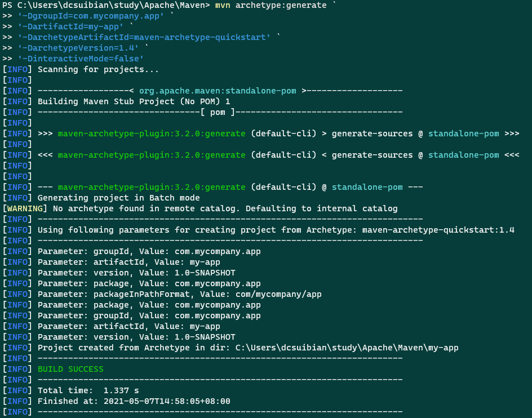
Task: Click plugin name on the ">>>" generate line
Action: click(152, 134)
